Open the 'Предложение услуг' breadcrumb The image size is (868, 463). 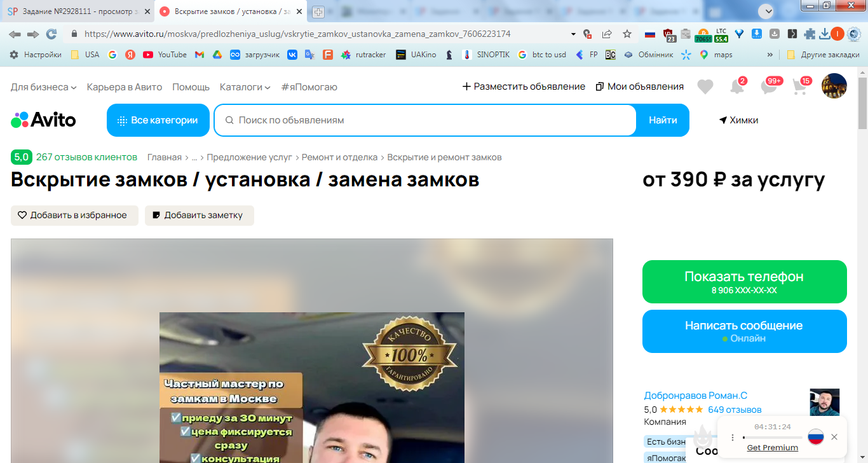pyautogui.click(x=249, y=157)
